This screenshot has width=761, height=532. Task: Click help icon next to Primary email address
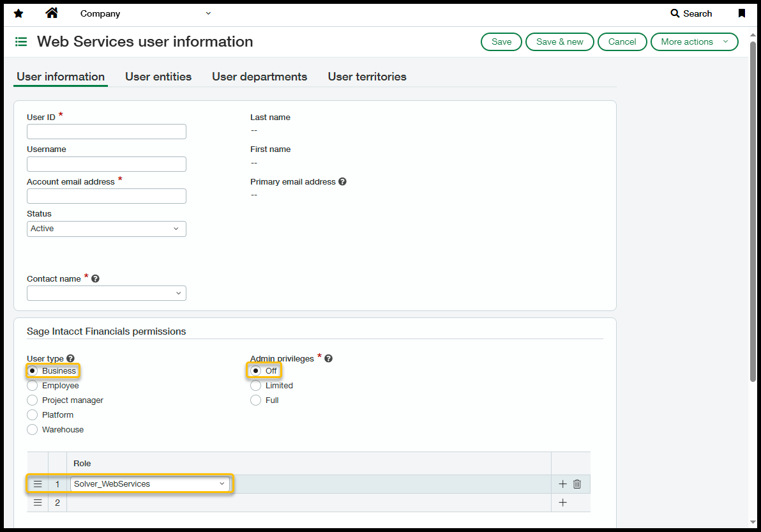pyautogui.click(x=342, y=182)
